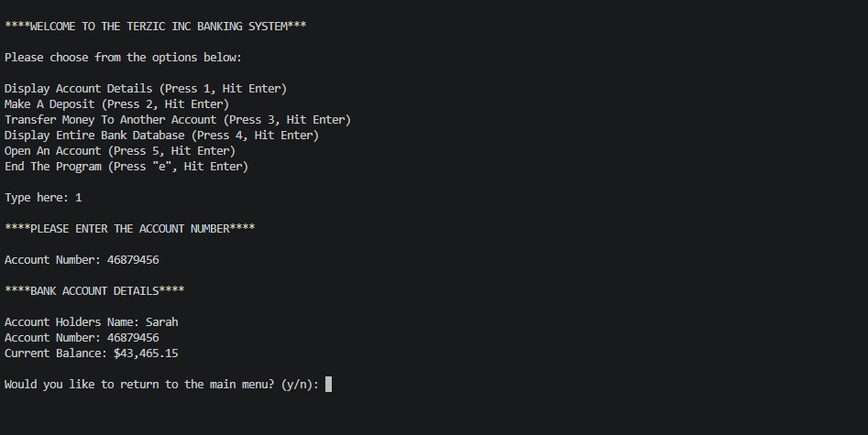Click the "PLEASE ENTER THE ACCOUNT NUMBER" heading
This screenshot has width=868, height=435.
pos(129,229)
